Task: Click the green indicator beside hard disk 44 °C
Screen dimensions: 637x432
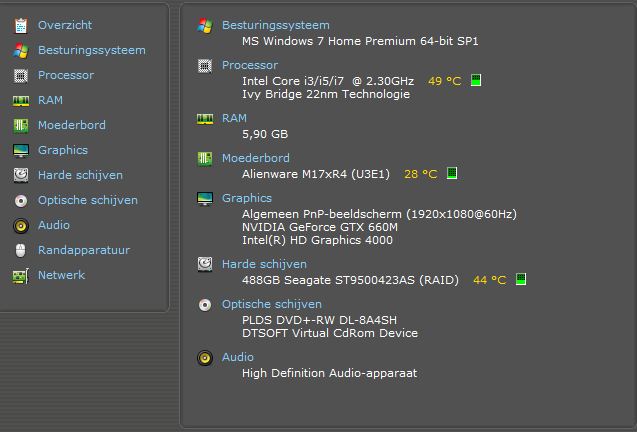Action: coord(521,279)
